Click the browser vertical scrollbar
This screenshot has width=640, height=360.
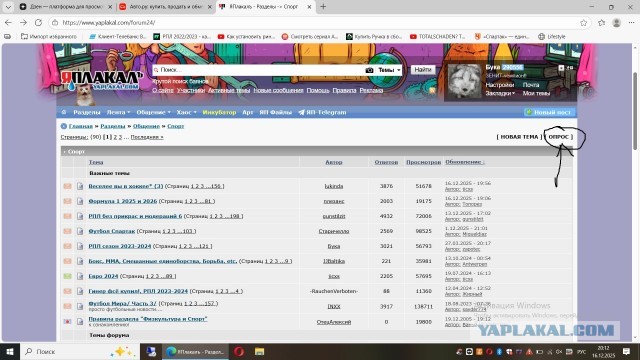coord(635,110)
